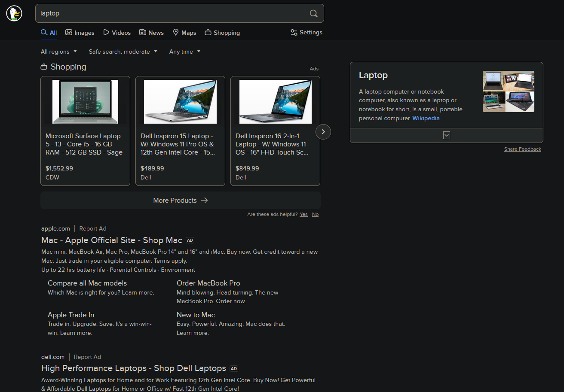Click the Share Feedback link
The width and height of the screenshot is (564, 392).
coord(522,149)
